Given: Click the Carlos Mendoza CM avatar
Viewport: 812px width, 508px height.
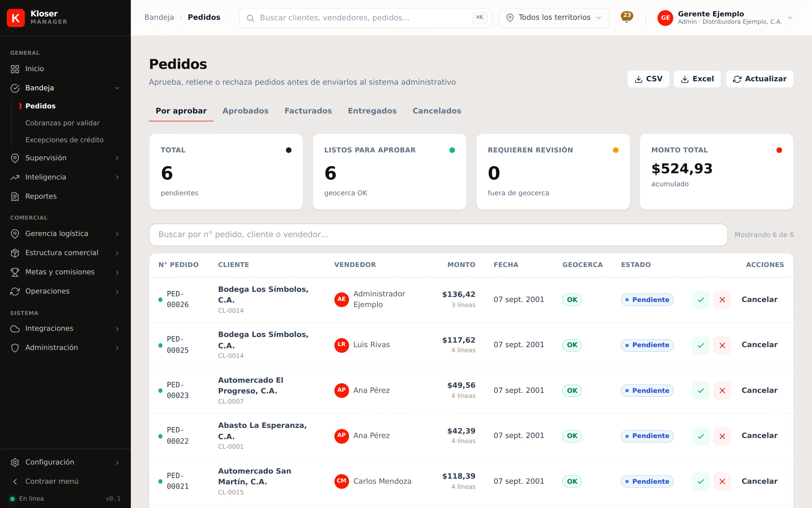Looking at the screenshot, I should (342, 481).
